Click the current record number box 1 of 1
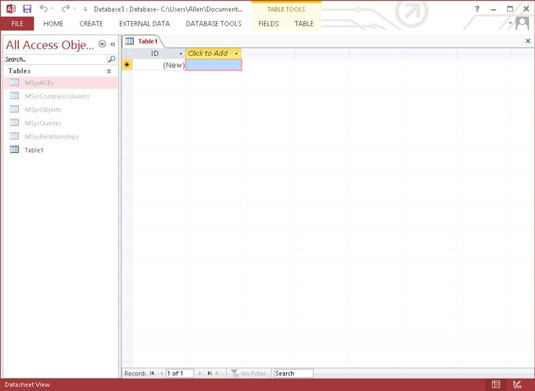Viewport: 535px width, 391px height. coord(179,373)
